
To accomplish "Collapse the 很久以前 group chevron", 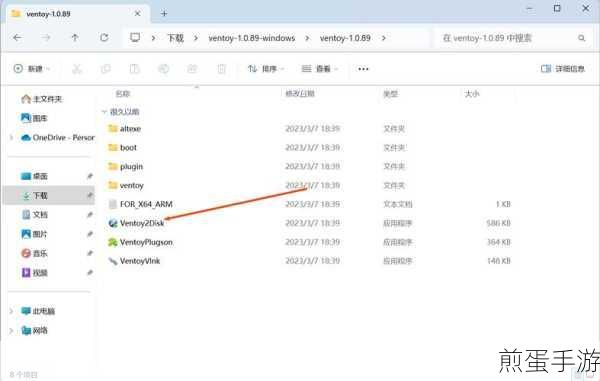I will [x=104, y=112].
